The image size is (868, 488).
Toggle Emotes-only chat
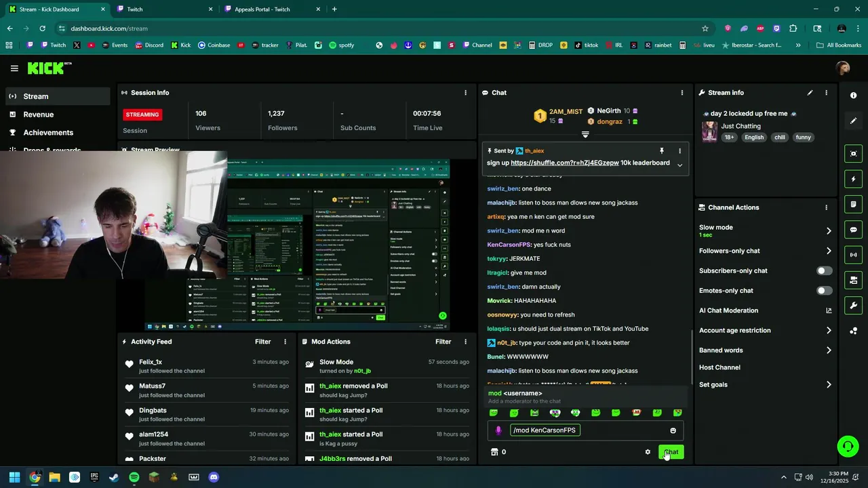pyautogui.click(x=824, y=291)
